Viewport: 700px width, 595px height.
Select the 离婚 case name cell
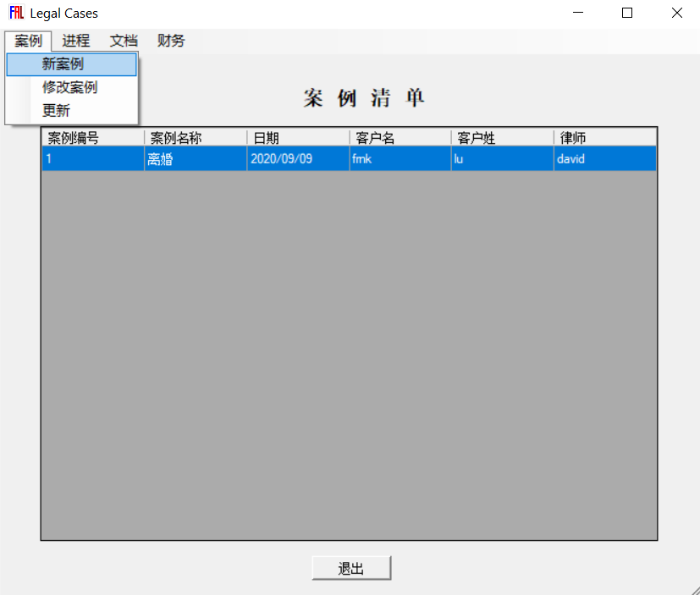click(x=195, y=158)
